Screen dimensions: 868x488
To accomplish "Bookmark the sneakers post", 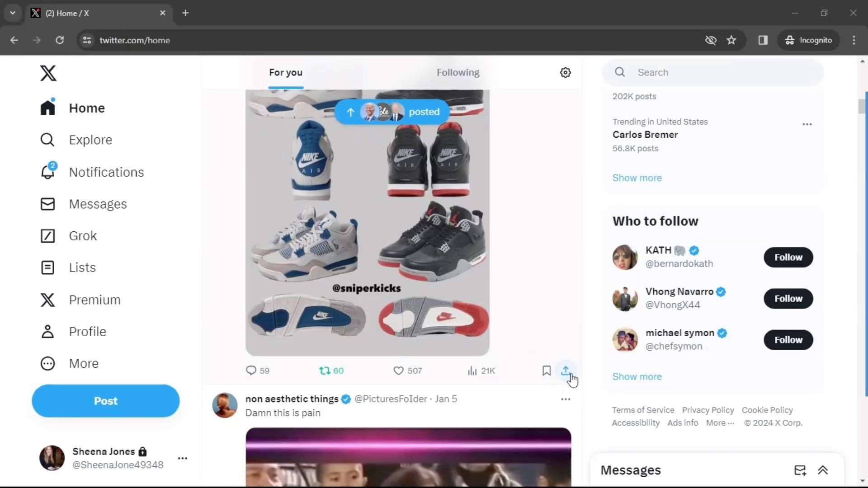I will (546, 371).
